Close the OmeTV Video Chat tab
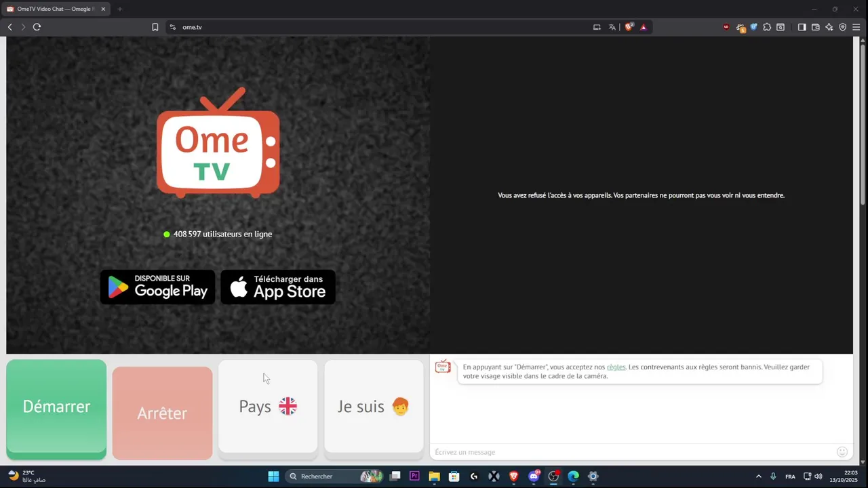868x488 pixels. click(103, 9)
